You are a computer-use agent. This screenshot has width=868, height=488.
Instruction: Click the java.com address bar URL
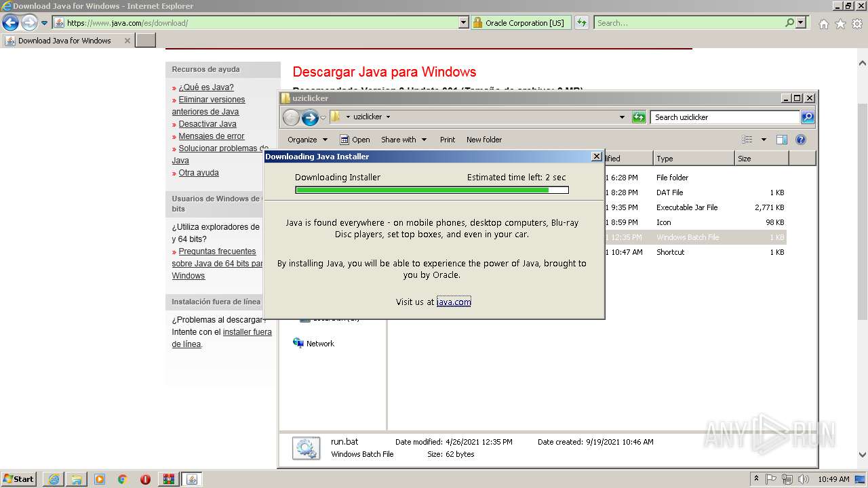click(x=127, y=23)
